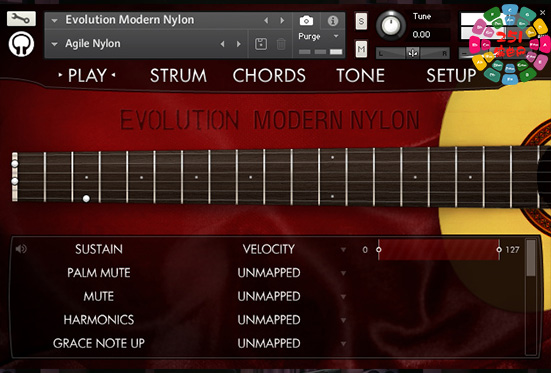Open the Palm Mute mapping dropdown arrow
The image size is (551, 373).
[343, 273]
